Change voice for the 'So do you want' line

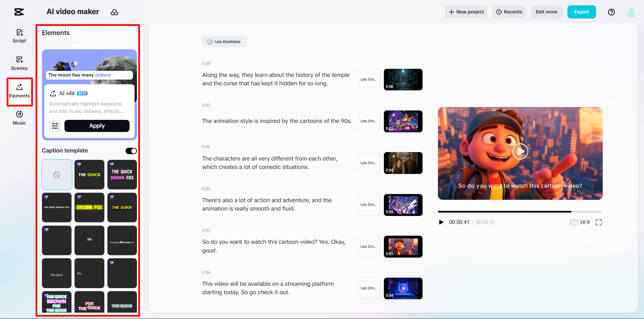tap(369, 246)
